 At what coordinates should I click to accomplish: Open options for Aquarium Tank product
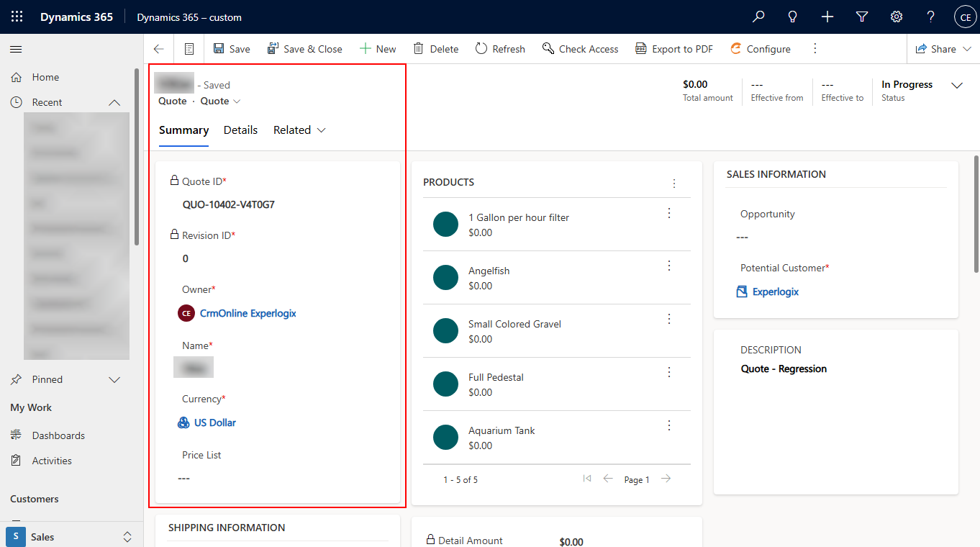point(669,426)
